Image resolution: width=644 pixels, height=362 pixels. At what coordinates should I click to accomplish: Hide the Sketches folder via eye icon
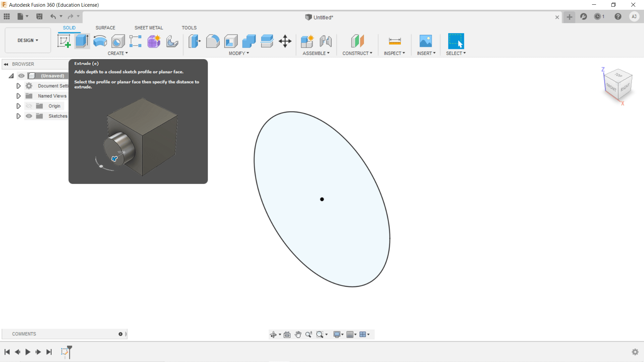(x=29, y=116)
